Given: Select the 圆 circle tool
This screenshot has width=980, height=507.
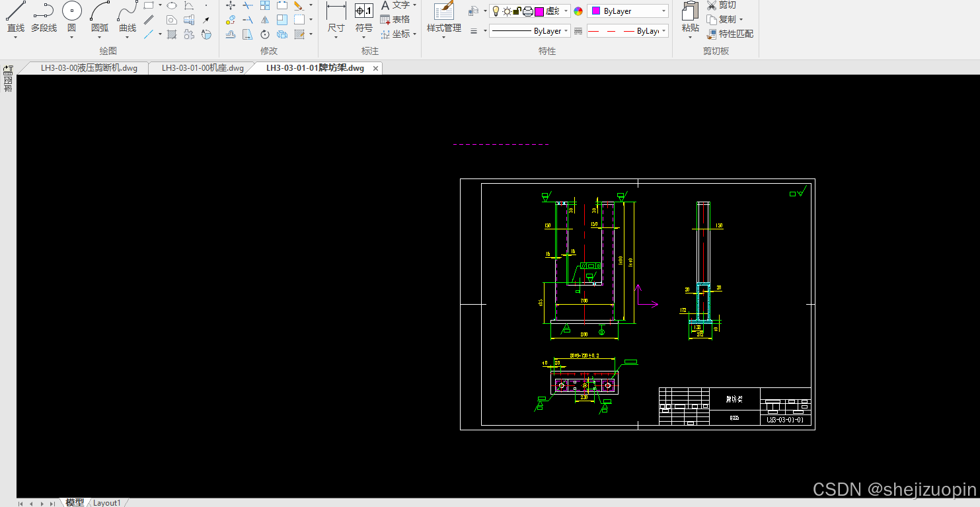Looking at the screenshot, I should coord(71,17).
